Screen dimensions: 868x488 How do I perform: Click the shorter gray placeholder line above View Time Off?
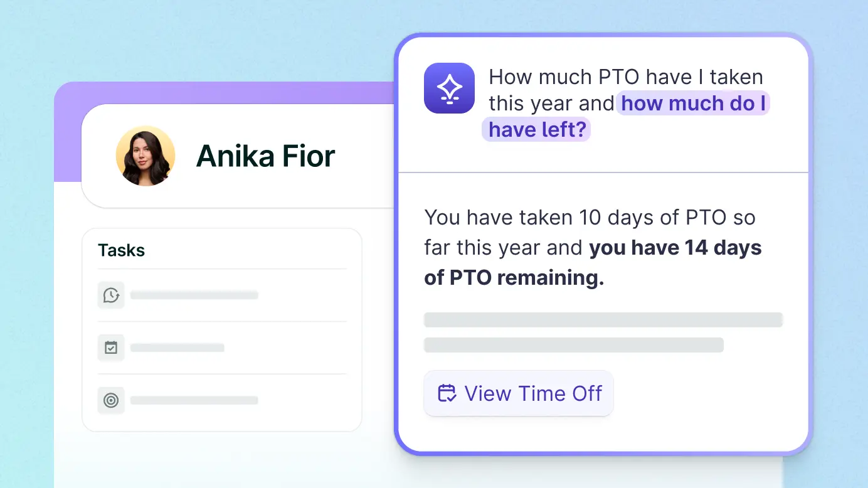click(574, 345)
